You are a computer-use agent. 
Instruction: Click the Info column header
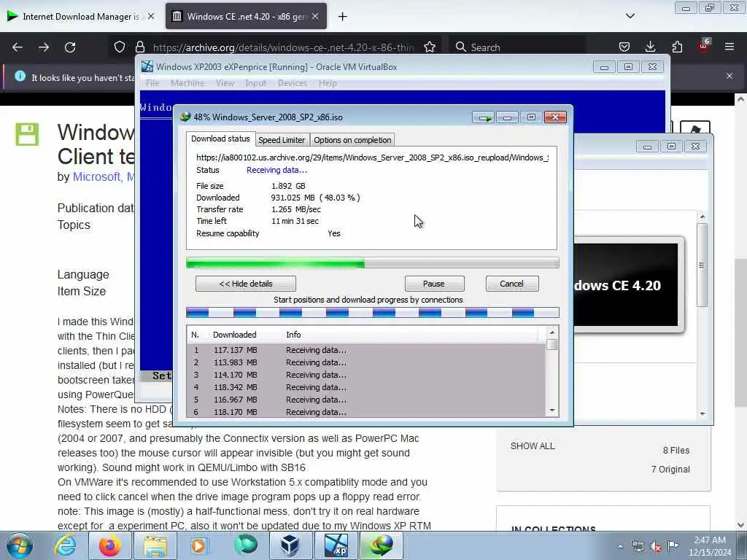click(x=293, y=335)
